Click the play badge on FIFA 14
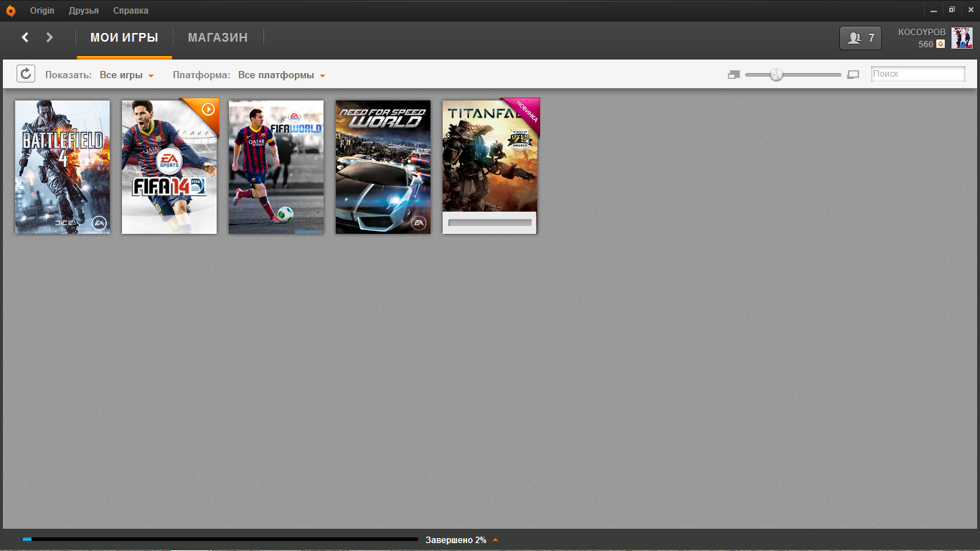 (208, 109)
